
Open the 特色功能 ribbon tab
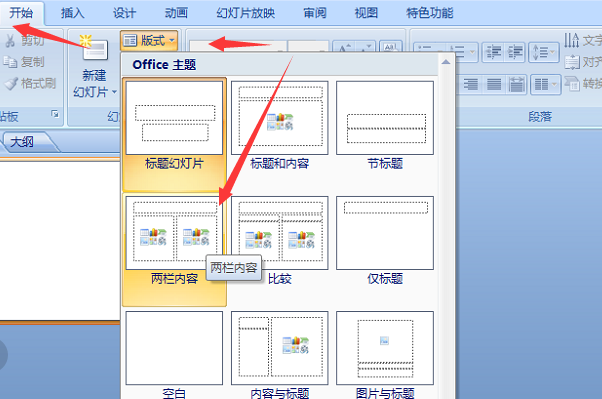pyautogui.click(x=430, y=13)
